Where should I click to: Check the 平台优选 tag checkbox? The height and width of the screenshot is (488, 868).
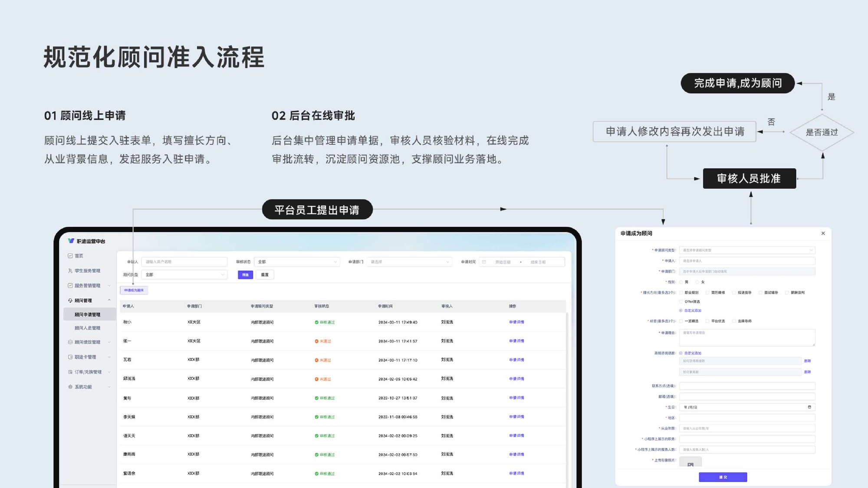[707, 321]
